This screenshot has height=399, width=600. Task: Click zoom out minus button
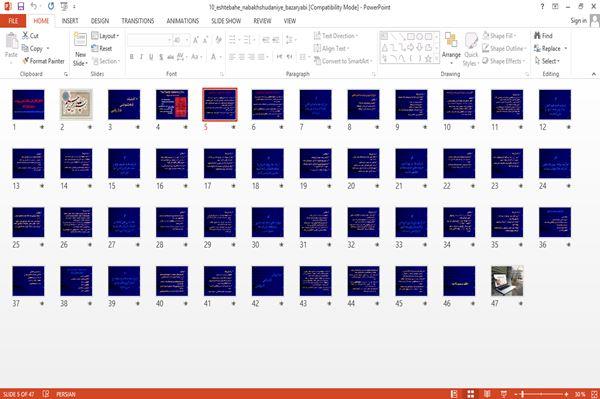click(x=516, y=394)
